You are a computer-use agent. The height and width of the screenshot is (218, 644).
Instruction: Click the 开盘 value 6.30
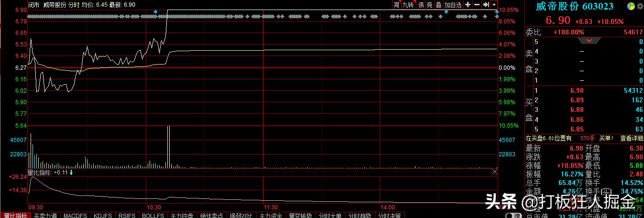click(x=637, y=148)
